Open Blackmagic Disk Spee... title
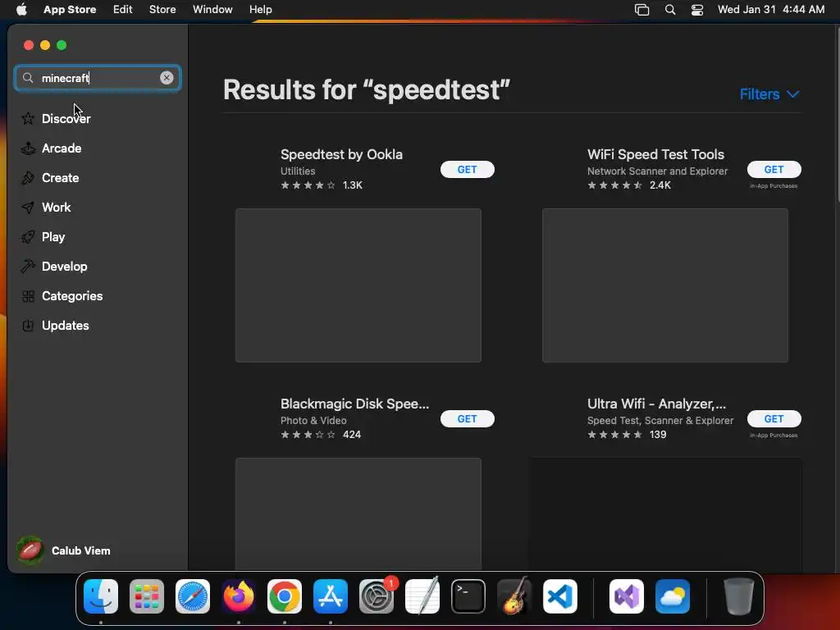This screenshot has height=630, width=840. (354, 404)
